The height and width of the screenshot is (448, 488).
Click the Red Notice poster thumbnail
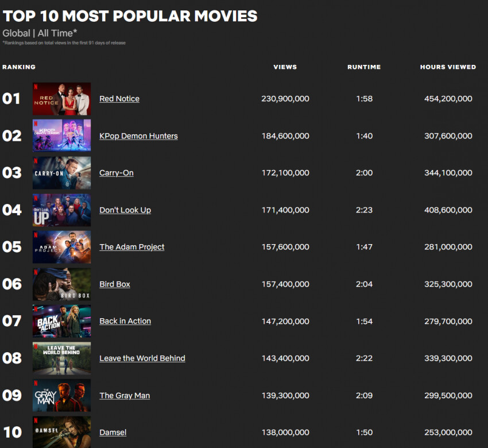click(x=61, y=99)
